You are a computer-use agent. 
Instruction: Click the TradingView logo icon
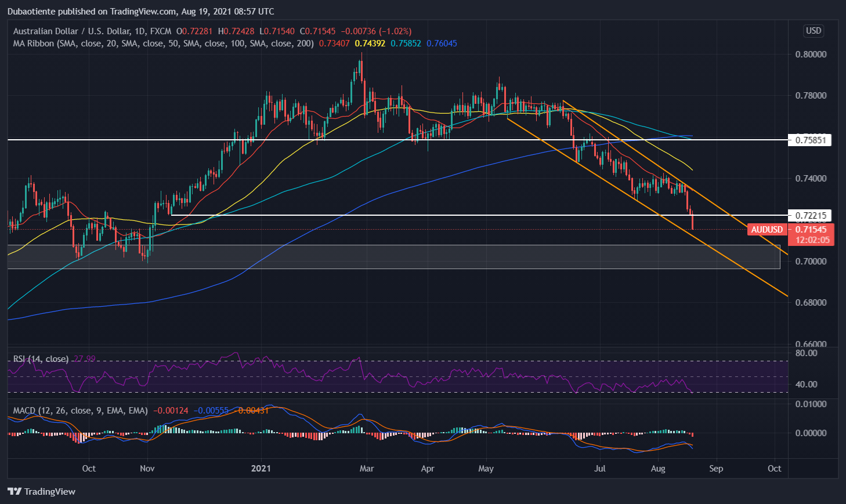15,492
